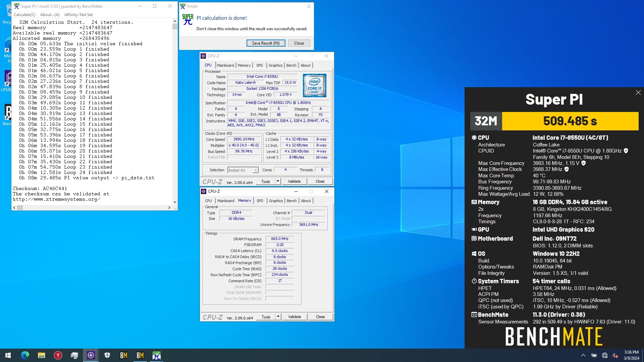Viewport: 644px width, 362px height.
Task: Click the upper CPU-Z window title icon
Action: coord(203,56)
